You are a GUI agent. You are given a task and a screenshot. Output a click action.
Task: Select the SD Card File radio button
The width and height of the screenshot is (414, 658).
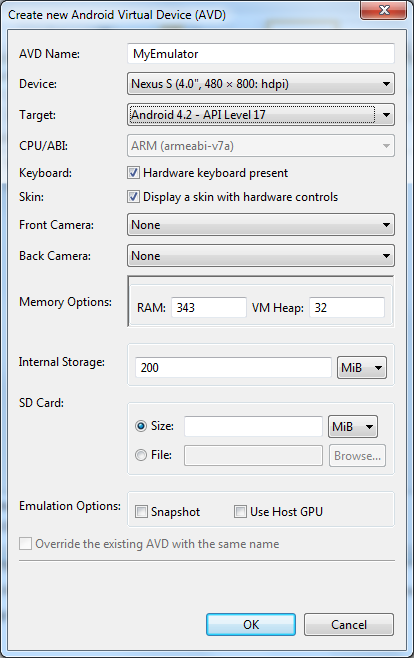coord(141,455)
